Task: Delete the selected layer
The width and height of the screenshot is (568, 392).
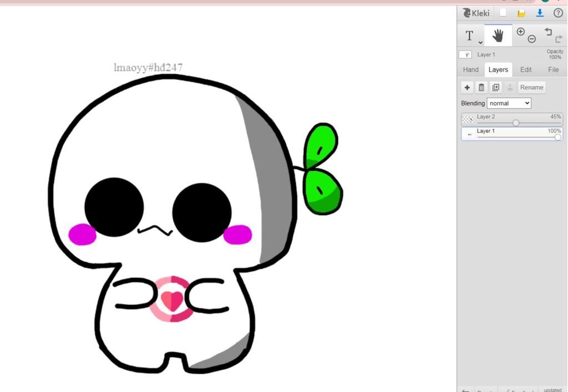Action: coord(481,87)
